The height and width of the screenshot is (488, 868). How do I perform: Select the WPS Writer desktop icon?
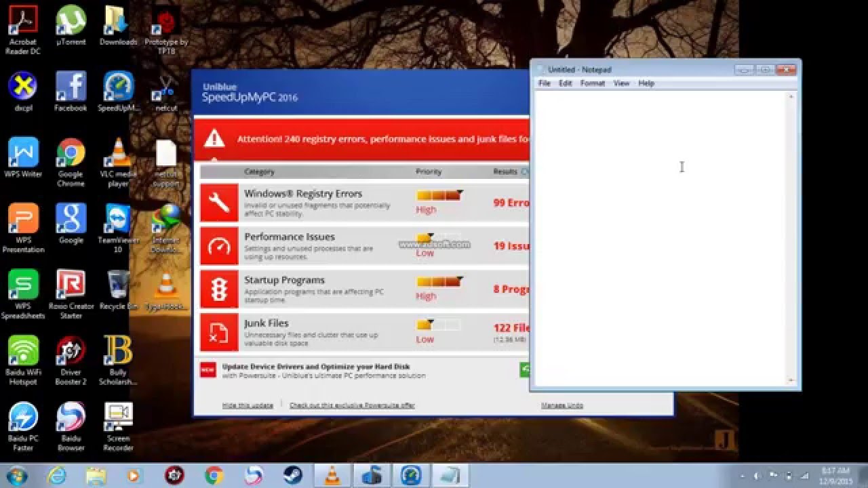point(23,158)
